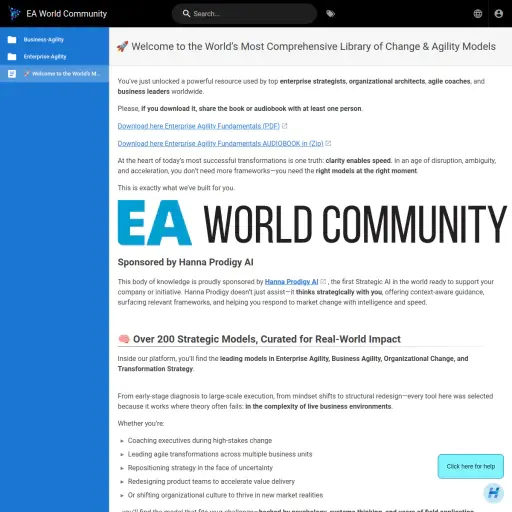Click the Enterprise Agility folder icon
This screenshot has width=512, height=512.
tap(12, 57)
